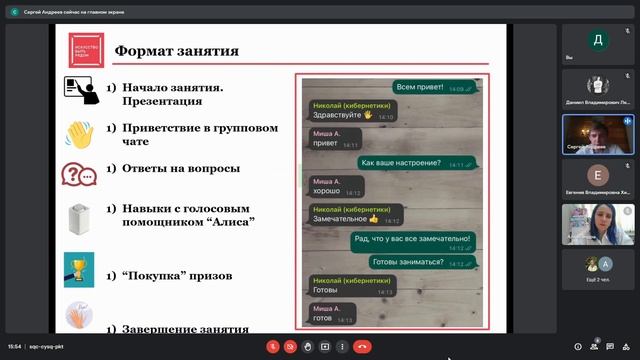Unmute the microphone in the call bar

click(x=273, y=347)
